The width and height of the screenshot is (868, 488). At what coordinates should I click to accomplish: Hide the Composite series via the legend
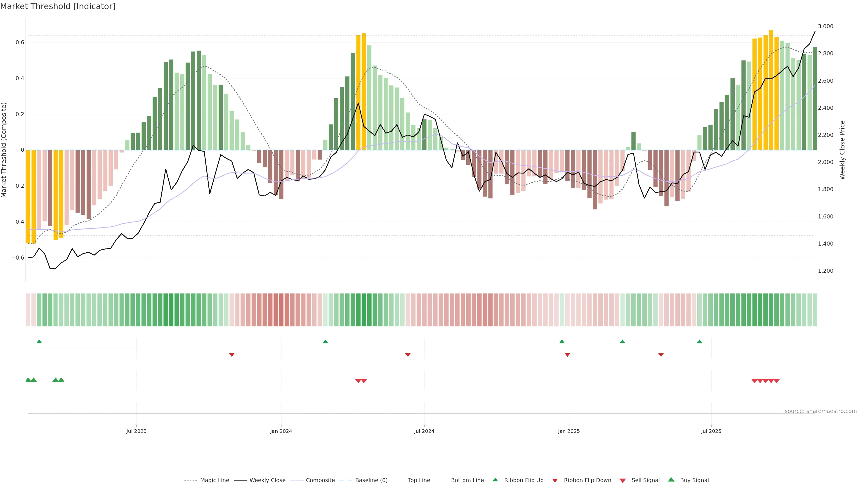320,480
